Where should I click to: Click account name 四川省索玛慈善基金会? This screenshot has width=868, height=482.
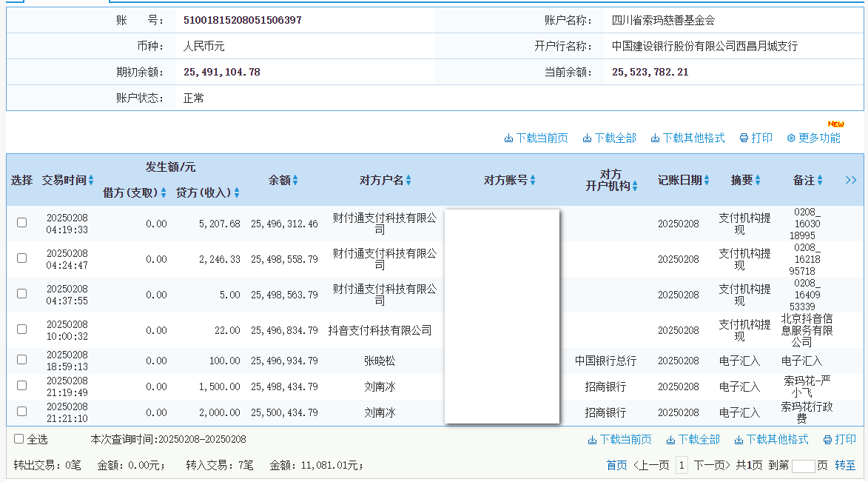pyautogui.click(x=663, y=20)
